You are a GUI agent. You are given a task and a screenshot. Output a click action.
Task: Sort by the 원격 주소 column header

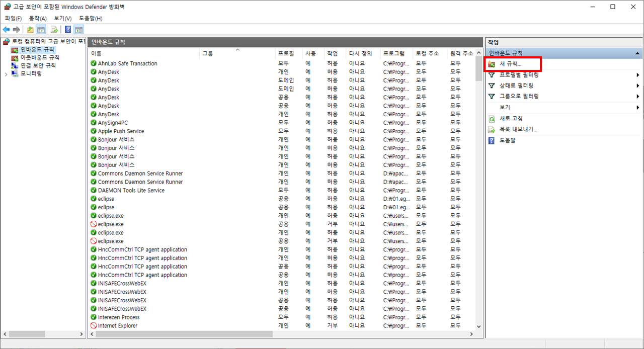(x=461, y=53)
